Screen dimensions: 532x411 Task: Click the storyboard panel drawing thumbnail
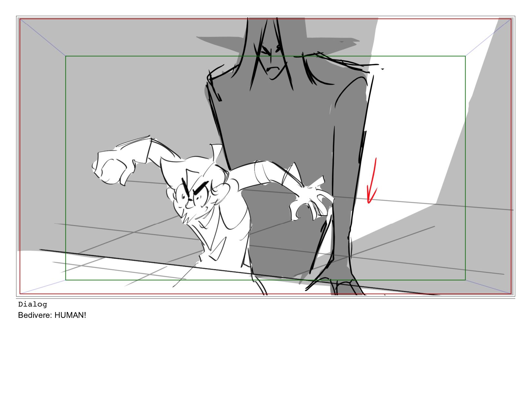click(265, 156)
